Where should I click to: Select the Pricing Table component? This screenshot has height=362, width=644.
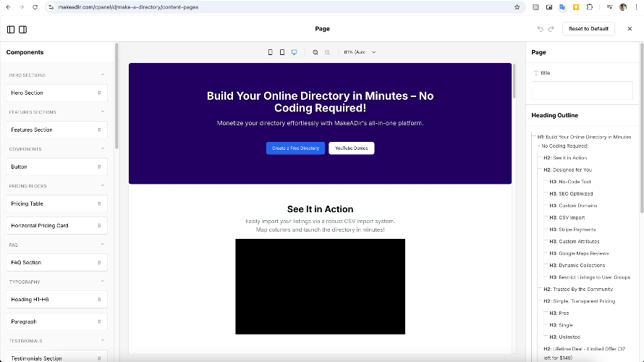57,203
